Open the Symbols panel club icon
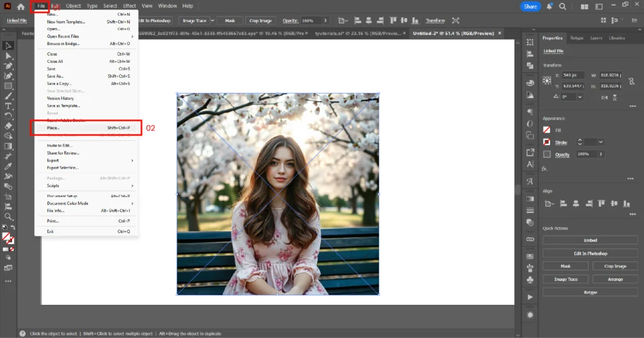Viewport: 644px width, 338px height. pyautogui.click(x=530, y=280)
